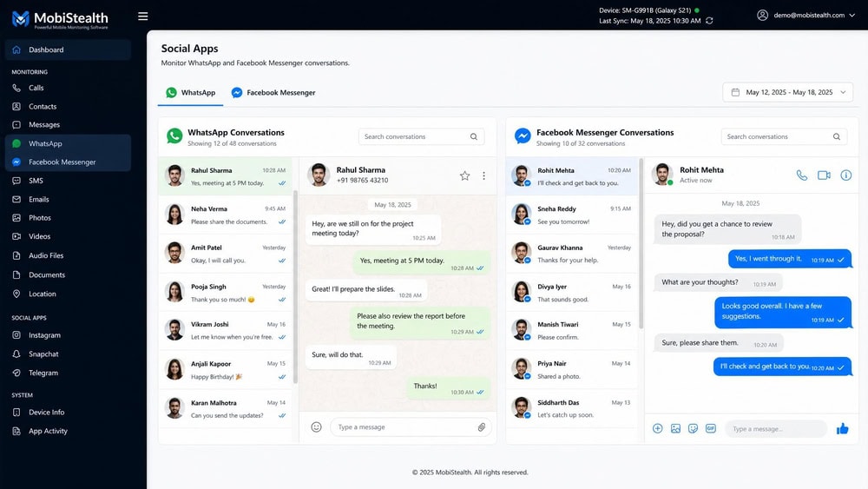Click the plus icon in Messenger composer
This screenshot has height=489, width=868.
pos(658,429)
